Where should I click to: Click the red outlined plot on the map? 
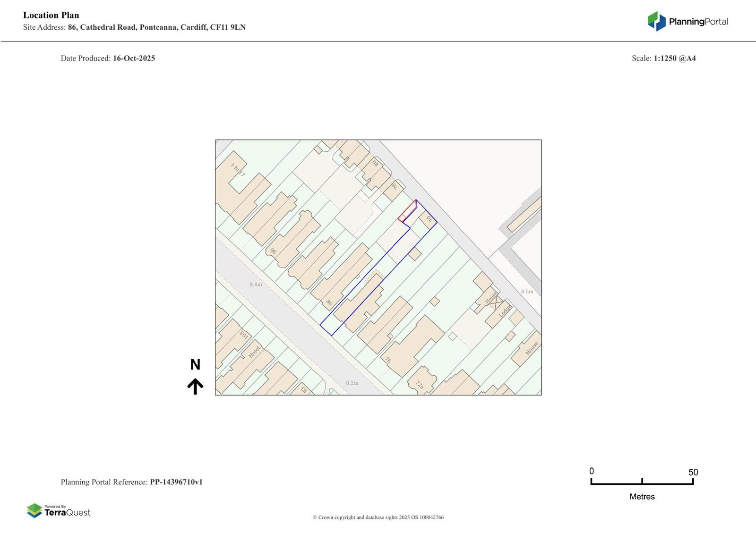[x=407, y=212]
